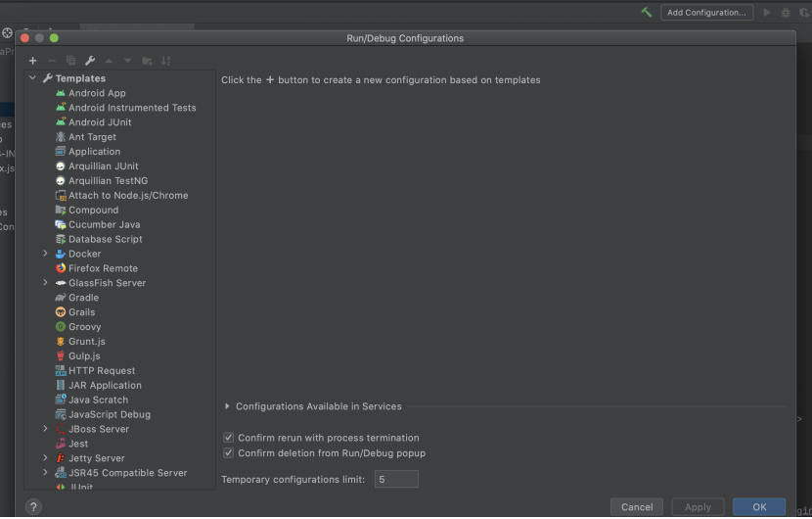
Task: Click the Docker whale icon
Action: [x=61, y=254]
